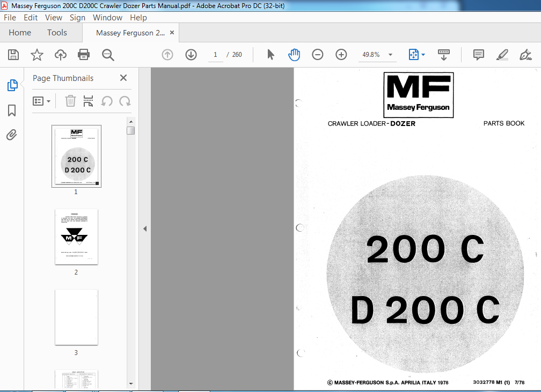This screenshot has height=392, width=541.
Task: Select the Massey Ferguson document tab
Action: coord(130,33)
